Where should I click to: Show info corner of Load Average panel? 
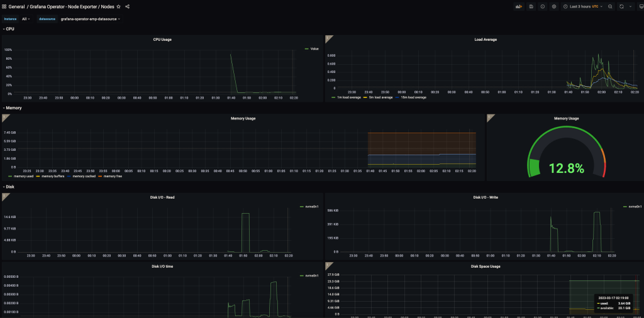tap(327, 37)
